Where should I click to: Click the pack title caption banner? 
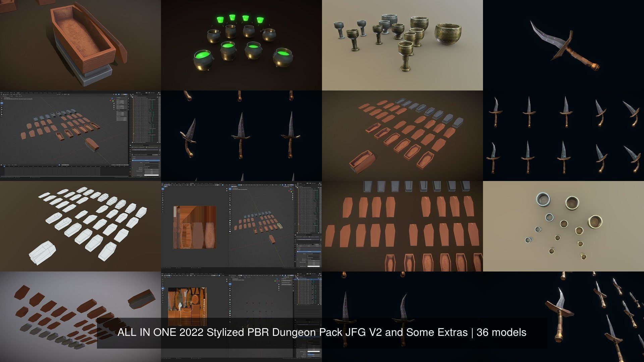[321, 333]
